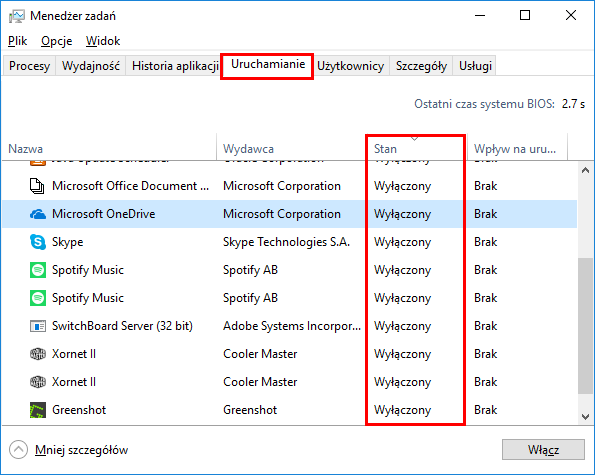The width and height of the screenshot is (595, 475).
Task: Switch to the Wydajność tab
Action: click(x=91, y=66)
